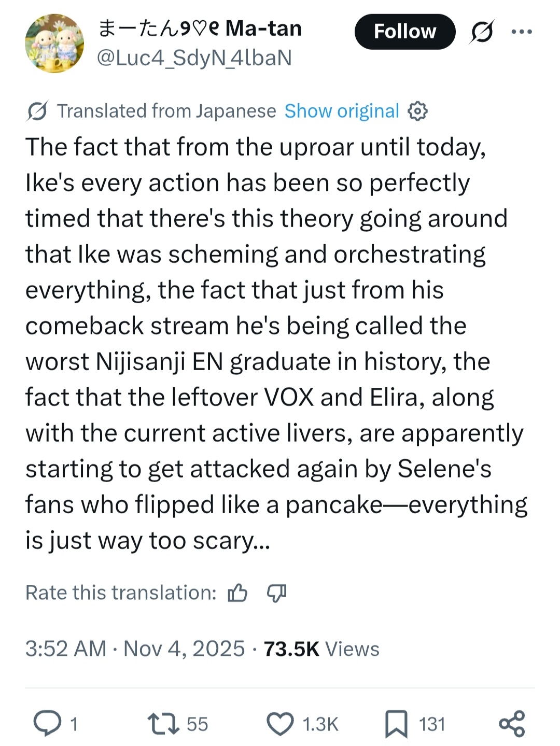Click the 1.3K likes count

tap(320, 724)
